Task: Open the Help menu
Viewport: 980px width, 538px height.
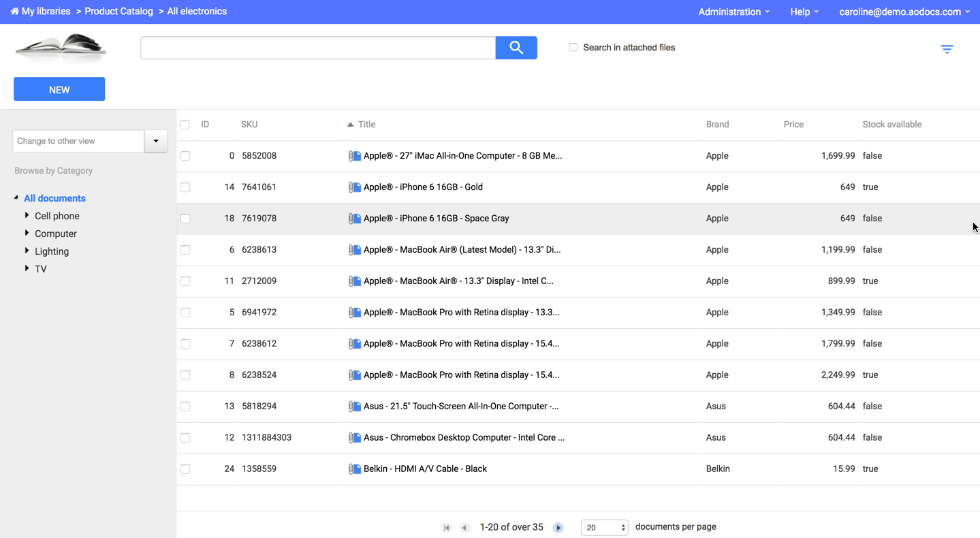Action: pyautogui.click(x=804, y=12)
